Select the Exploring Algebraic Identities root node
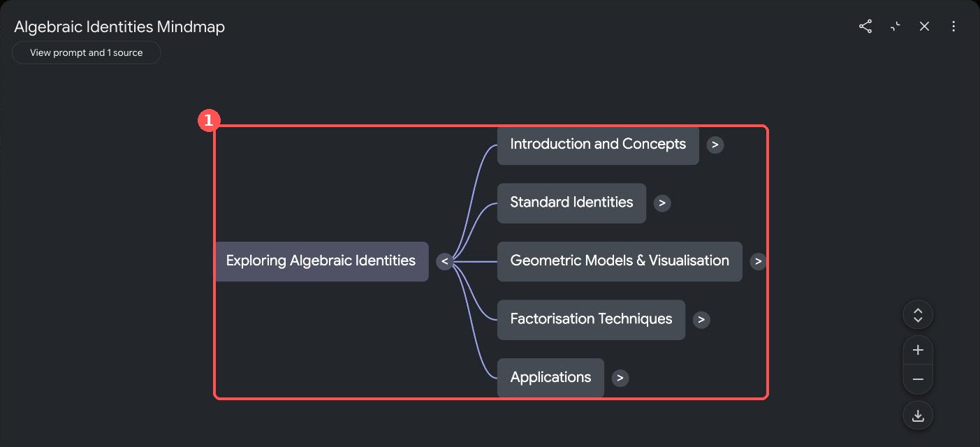 click(321, 261)
